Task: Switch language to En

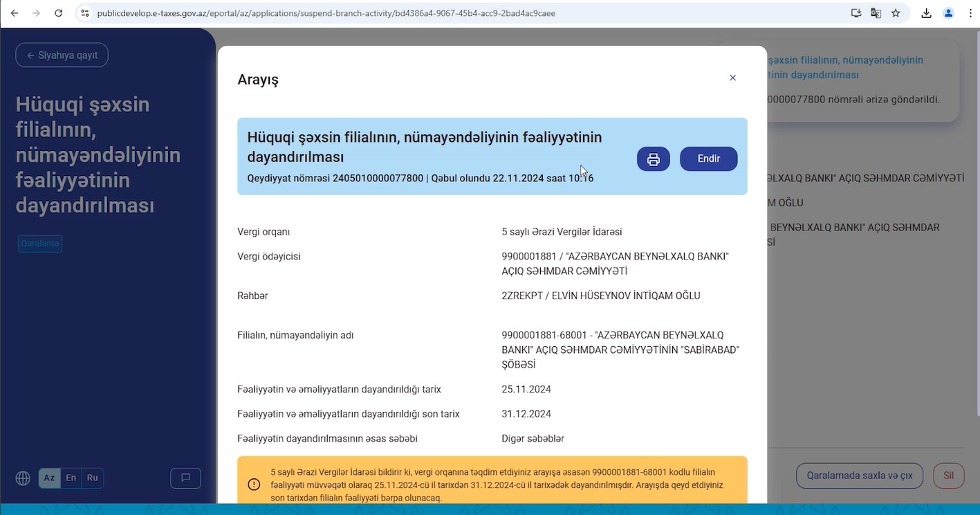Action: 71,478
